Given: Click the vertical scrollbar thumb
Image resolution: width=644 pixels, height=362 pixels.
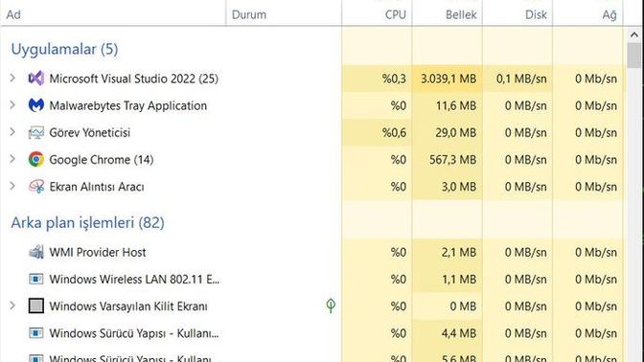Looking at the screenshot, I should [634, 55].
